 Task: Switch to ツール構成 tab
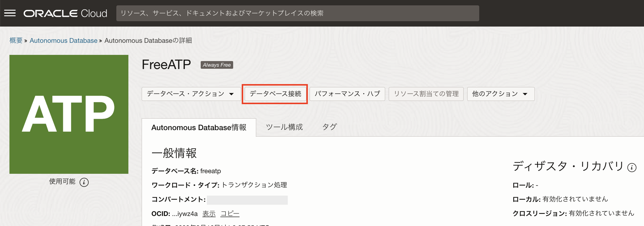[285, 127]
